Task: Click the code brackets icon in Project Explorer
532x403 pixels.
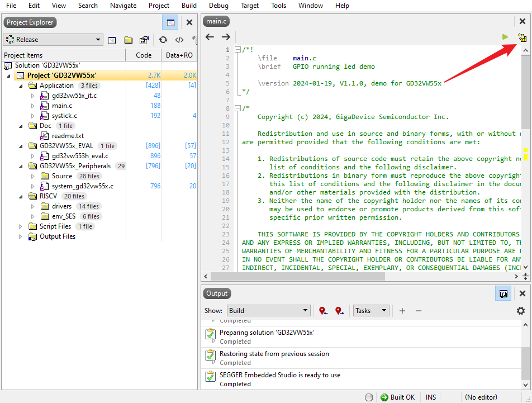Action: [x=179, y=40]
